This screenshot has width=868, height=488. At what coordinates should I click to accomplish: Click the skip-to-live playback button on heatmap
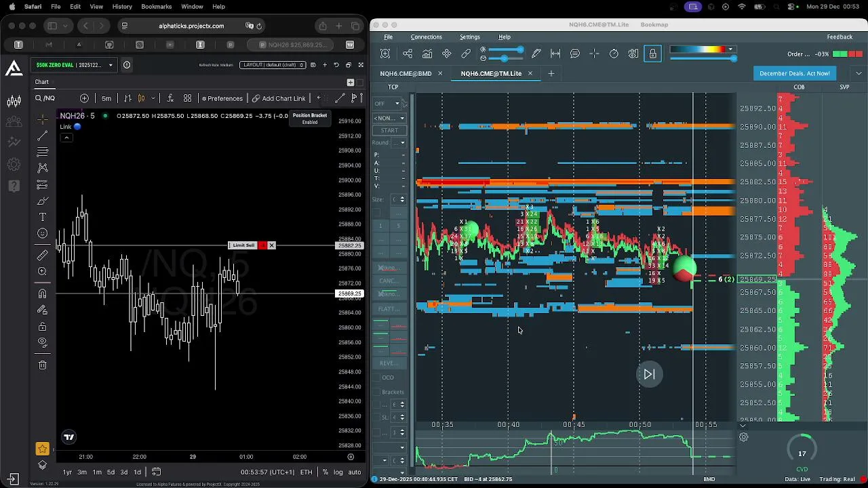(x=649, y=374)
